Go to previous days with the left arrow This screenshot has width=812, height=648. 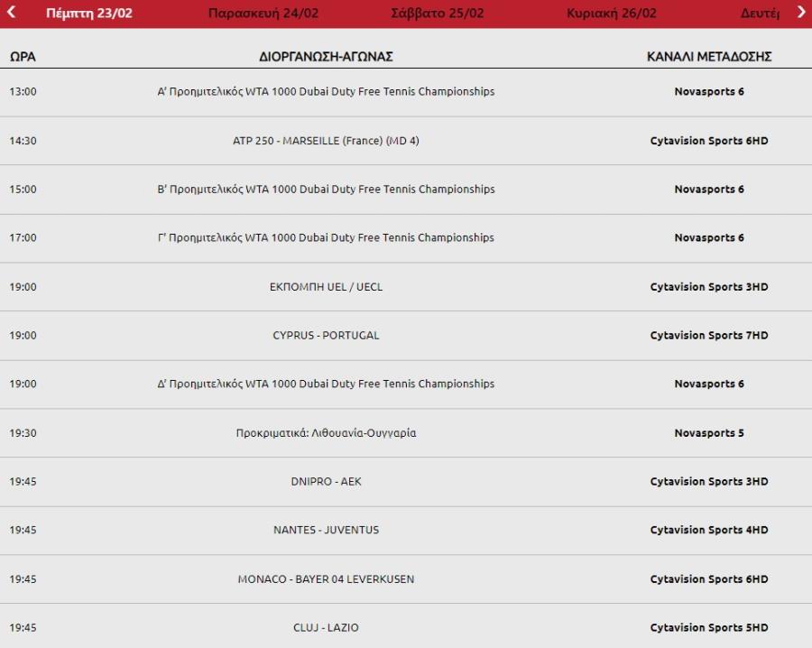click(x=11, y=12)
